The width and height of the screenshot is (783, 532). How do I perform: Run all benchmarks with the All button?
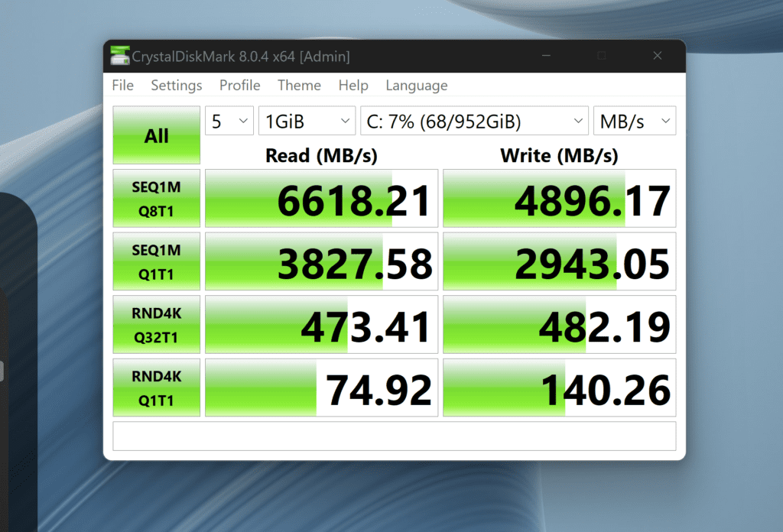156,135
